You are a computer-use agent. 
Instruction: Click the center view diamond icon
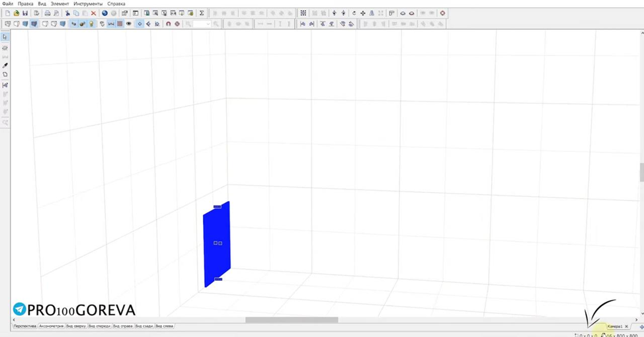[140, 24]
